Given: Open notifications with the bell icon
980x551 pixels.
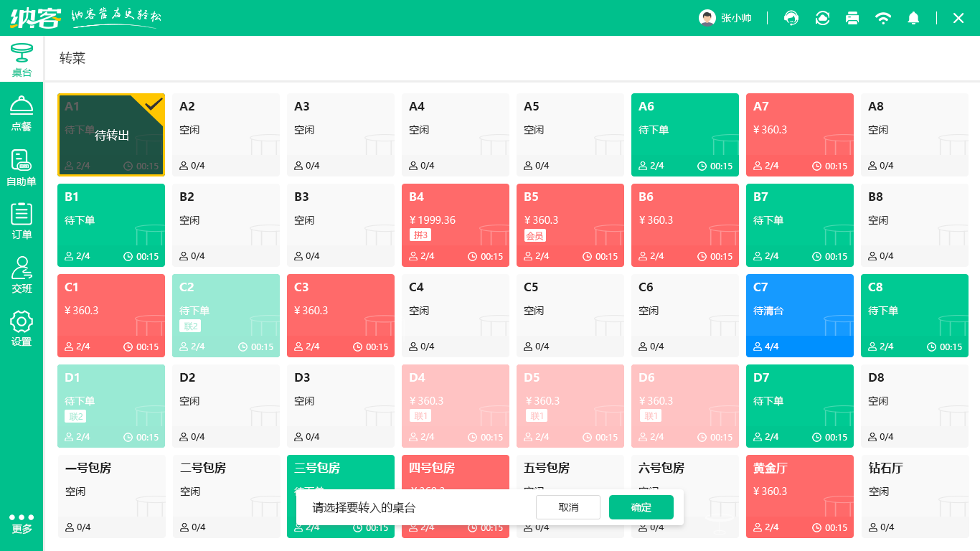Looking at the screenshot, I should pyautogui.click(x=913, y=18).
